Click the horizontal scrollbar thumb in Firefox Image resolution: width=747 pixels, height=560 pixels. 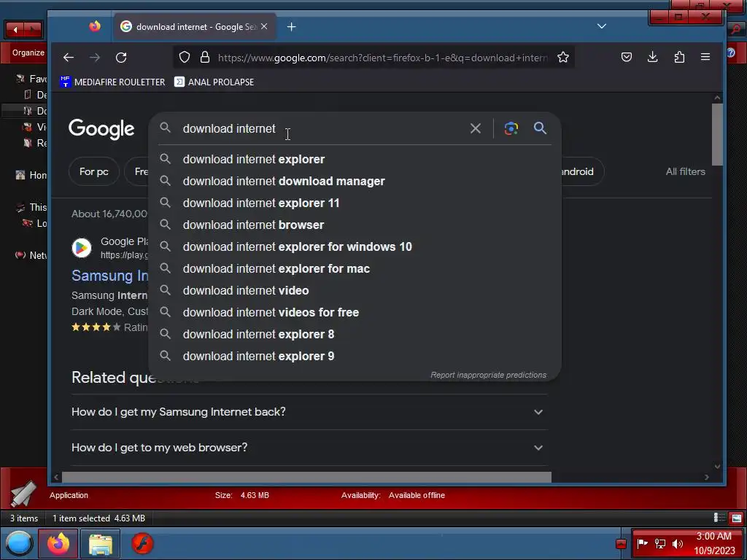pyautogui.click(x=306, y=477)
